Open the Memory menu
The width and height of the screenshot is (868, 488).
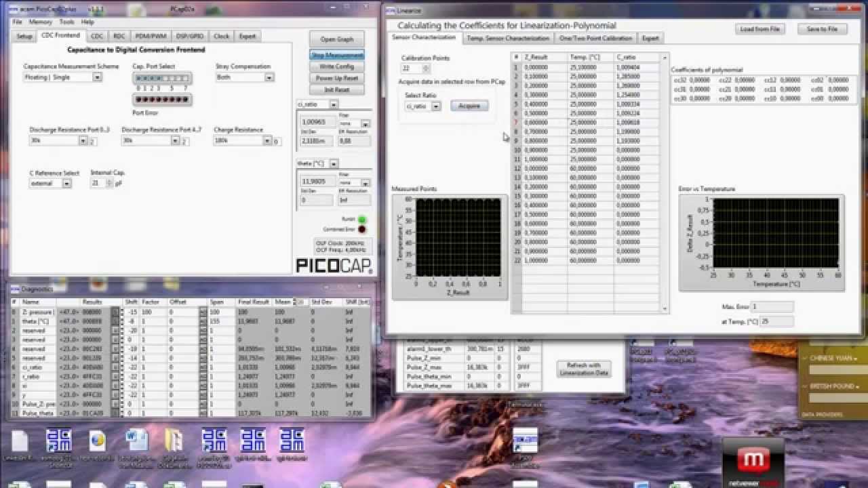41,22
